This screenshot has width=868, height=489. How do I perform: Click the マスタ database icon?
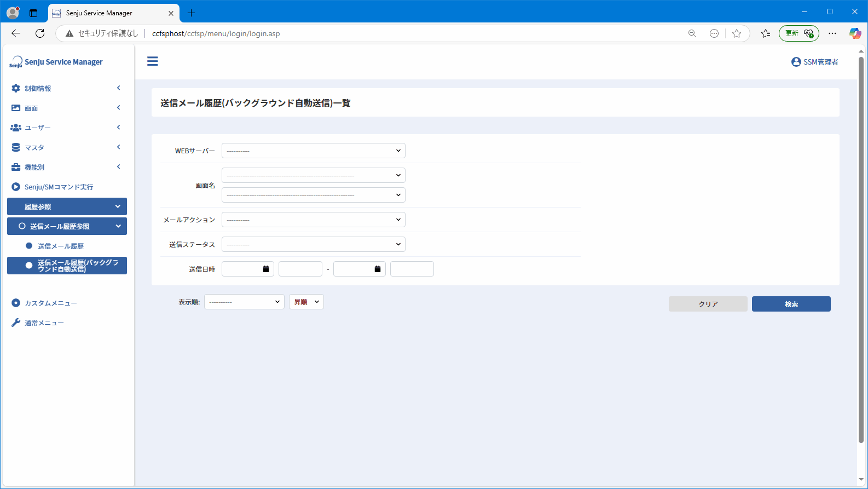click(x=16, y=147)
